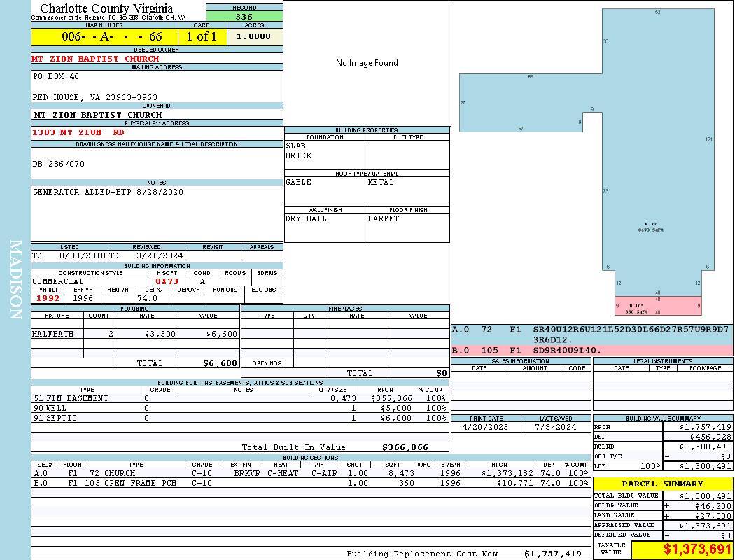Select the 51 FIN BASEMENT row
The width and height of the screenshot is (735, 560).
(x=238, y=398)
